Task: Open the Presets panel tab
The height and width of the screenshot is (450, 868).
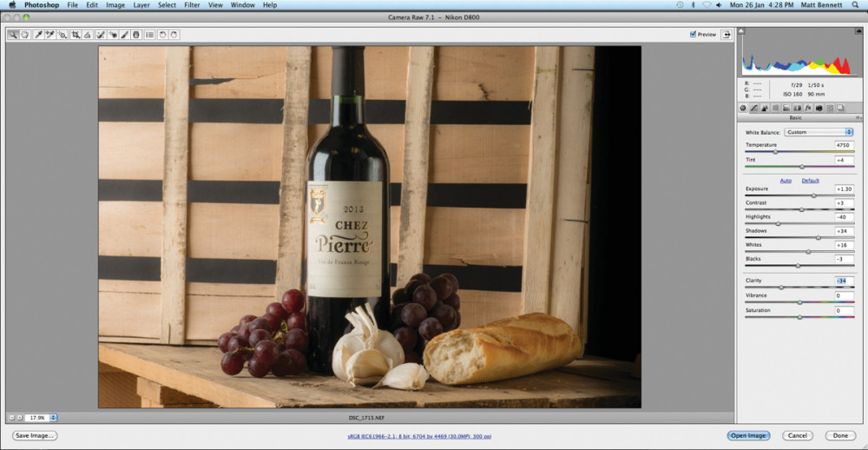Action: point(829,108)
